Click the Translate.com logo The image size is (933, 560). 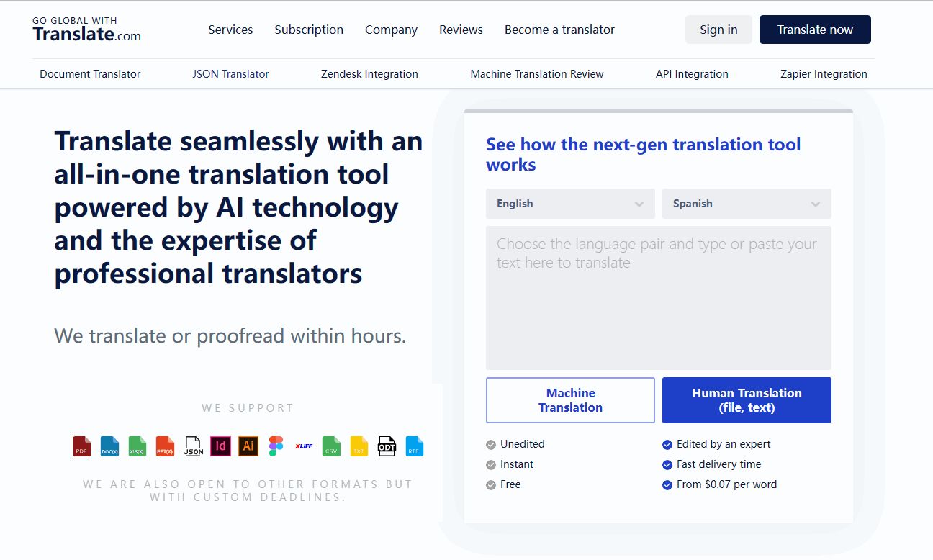pos(86,30)
